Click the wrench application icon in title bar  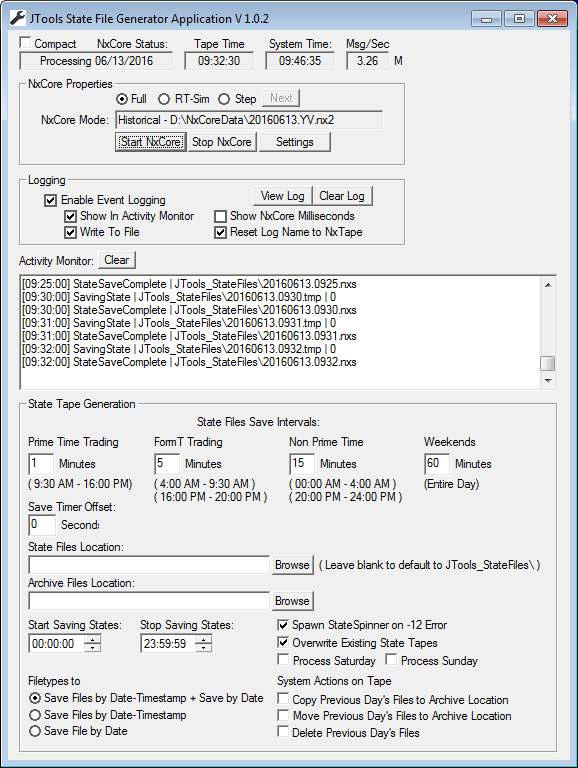pyautogui.click(x=17, y=18)
